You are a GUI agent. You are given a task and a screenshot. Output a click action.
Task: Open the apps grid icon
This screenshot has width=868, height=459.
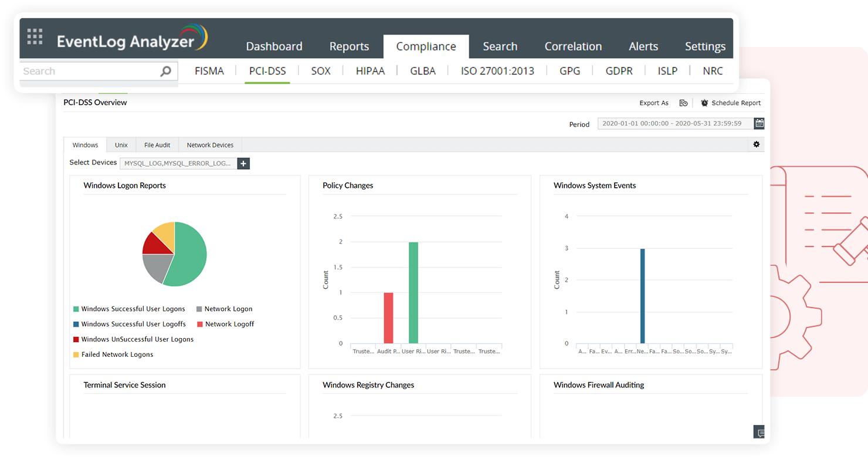click(35, 36)
